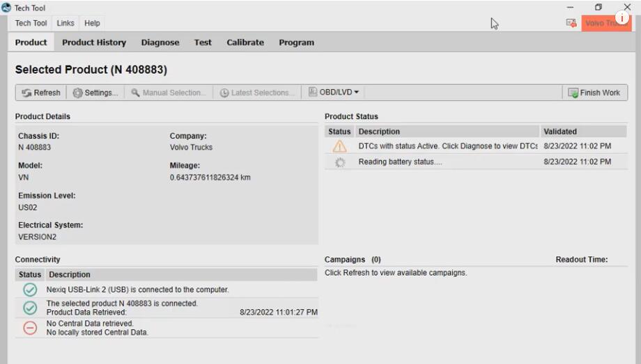Click the info notification badge
Image resolution: width=641 pixels, height=364 pixels.
click(x=621, y=18)
